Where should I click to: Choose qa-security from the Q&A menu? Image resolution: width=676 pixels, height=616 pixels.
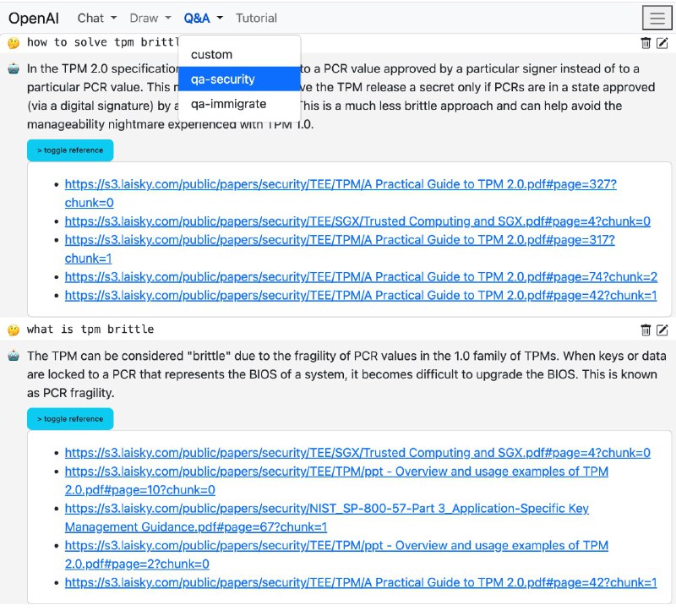coord(223,79)
